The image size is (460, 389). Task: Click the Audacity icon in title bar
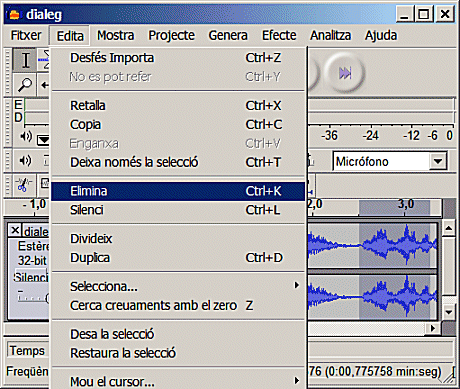click(x=15, y=15)
